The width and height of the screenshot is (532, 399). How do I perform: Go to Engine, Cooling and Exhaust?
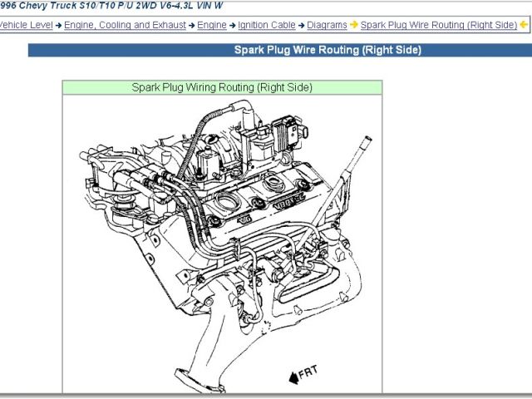tap(126, 25)
